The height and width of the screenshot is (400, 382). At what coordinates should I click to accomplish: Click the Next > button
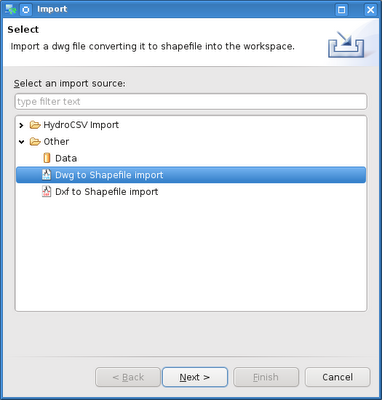tap(195, 377)
